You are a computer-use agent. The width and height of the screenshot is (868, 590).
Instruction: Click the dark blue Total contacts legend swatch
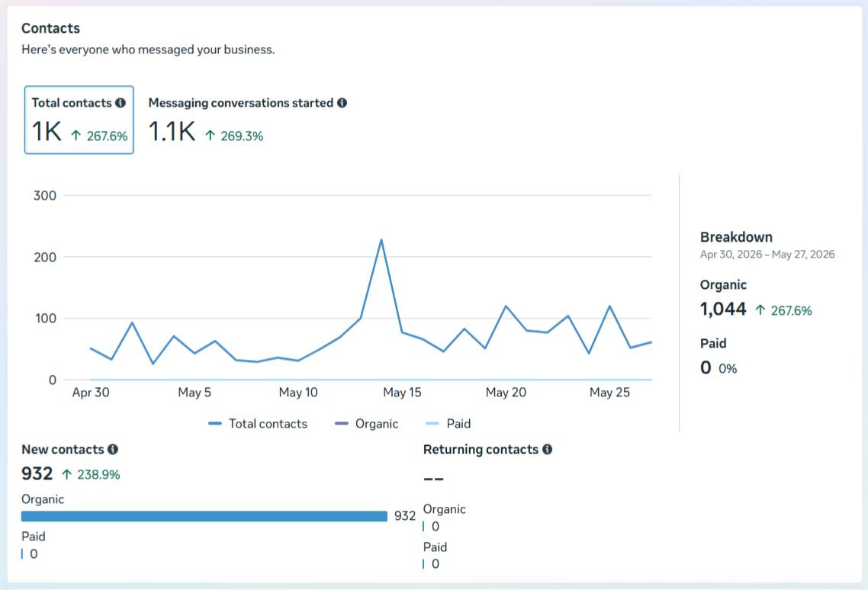point(215,423)
